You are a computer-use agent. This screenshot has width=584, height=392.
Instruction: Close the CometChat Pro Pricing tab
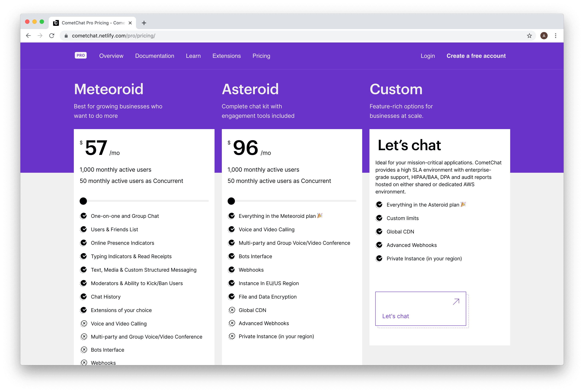click(x=130, y=23)
